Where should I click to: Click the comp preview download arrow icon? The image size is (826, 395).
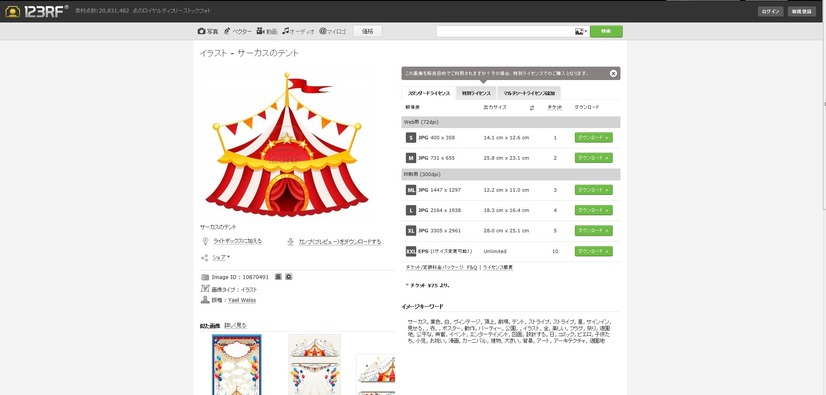pyautogui.click(x=290, y=242)
